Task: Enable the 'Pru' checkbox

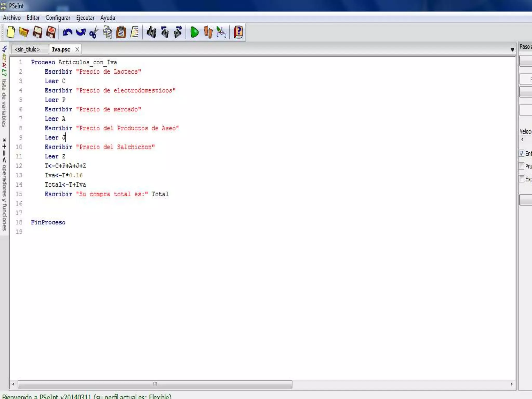Action: click(522, 166)
